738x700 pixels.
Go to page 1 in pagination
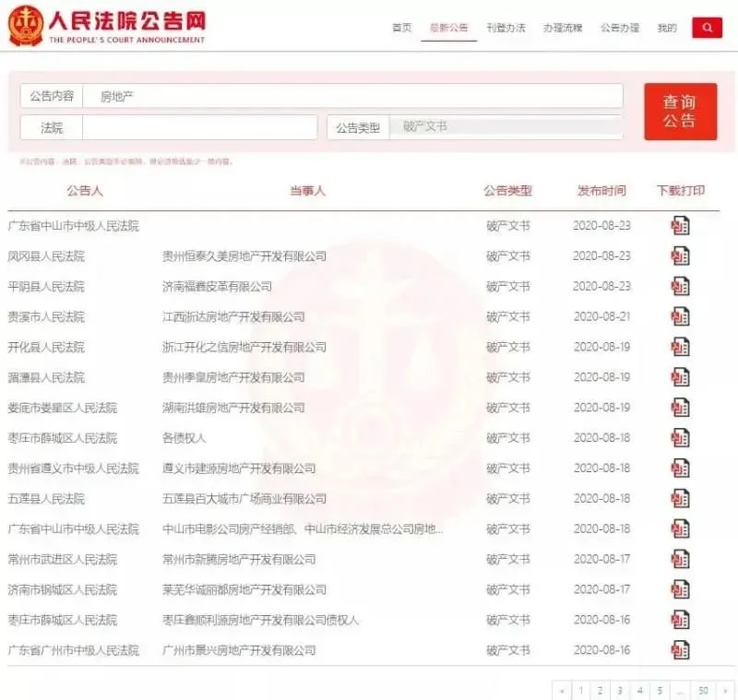point(581,691)
